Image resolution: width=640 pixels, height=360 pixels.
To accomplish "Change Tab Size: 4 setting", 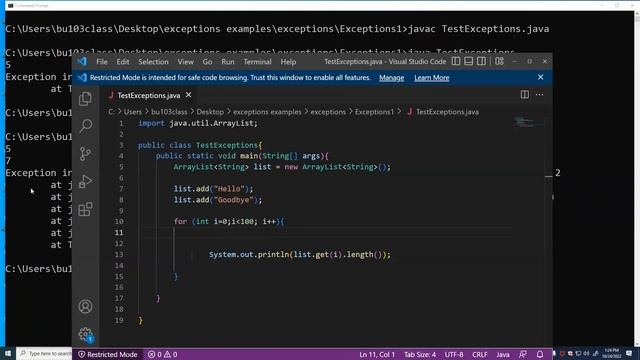I will pos(420,354).
